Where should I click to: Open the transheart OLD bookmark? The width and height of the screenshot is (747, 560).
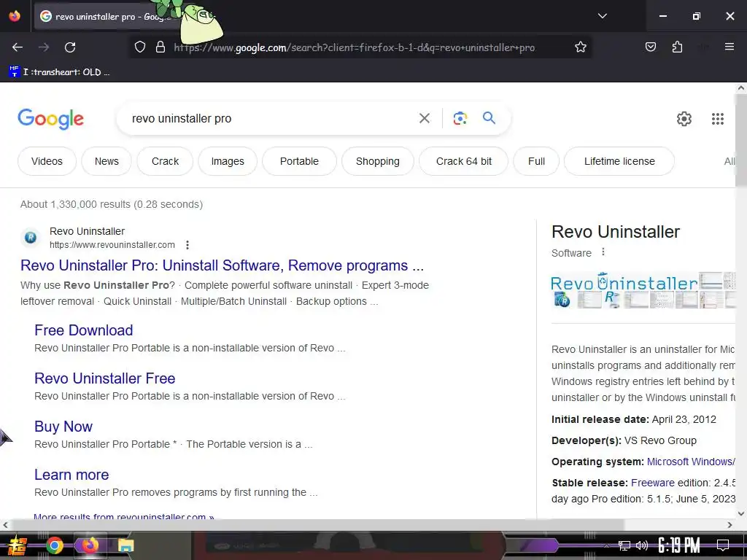click(60, 72)
